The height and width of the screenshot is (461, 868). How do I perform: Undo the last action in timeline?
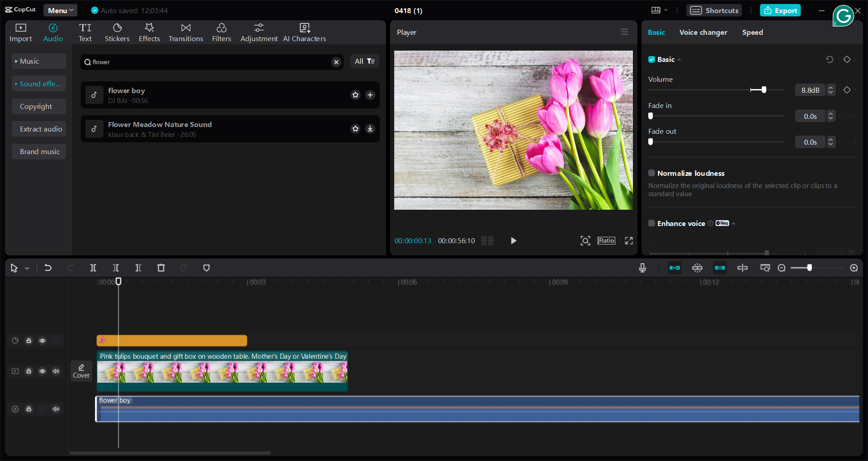[x=48, y=268]
